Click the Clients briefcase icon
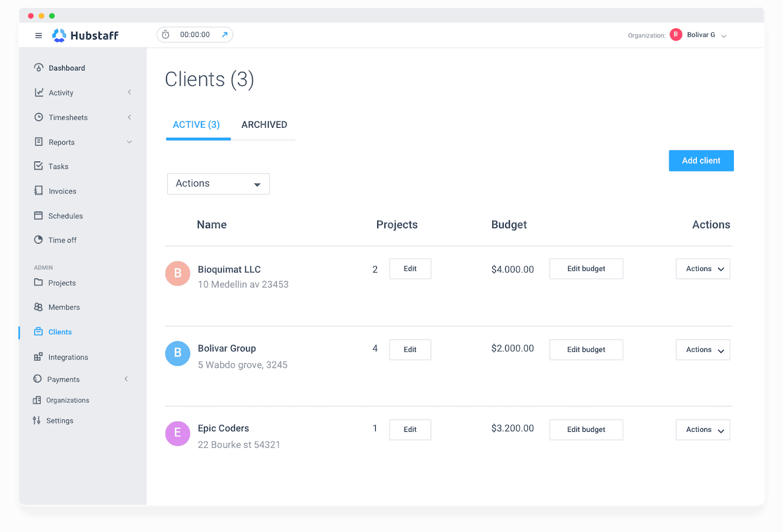The height and width of the screenshot is (532, 783). point(39,332)
